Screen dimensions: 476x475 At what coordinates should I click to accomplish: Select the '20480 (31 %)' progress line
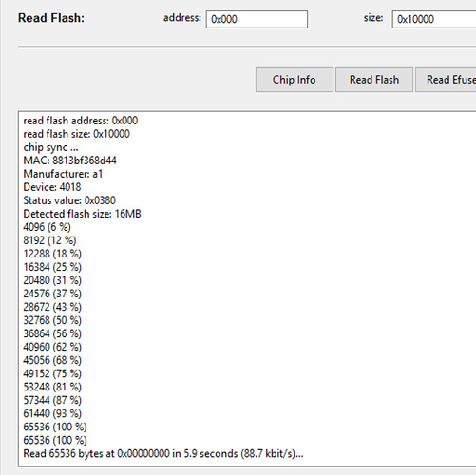click(52, 280)
